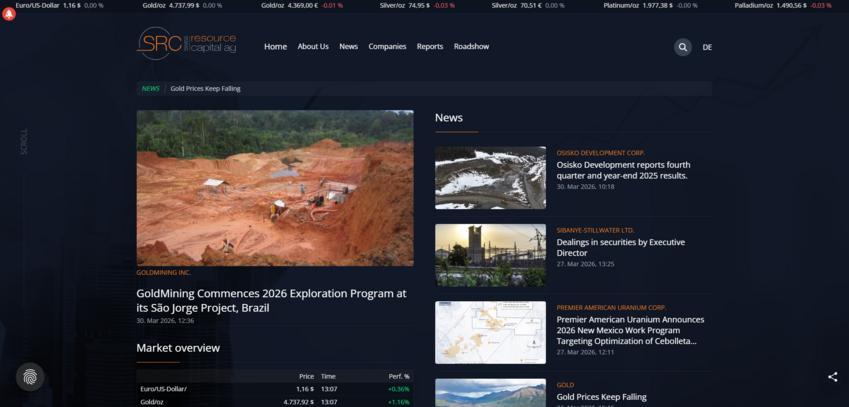Switch language to DE
This screenshot has width=849, height=407.
(x=707, y=47)
